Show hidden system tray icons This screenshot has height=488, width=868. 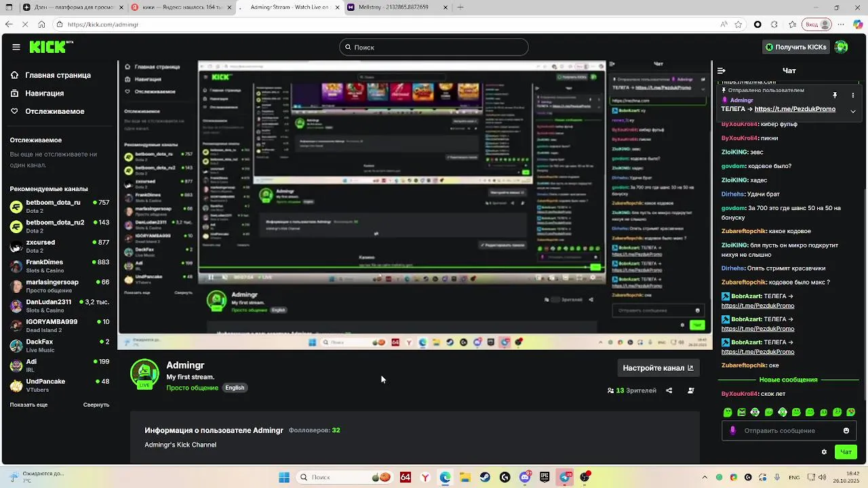coord(703,477)
